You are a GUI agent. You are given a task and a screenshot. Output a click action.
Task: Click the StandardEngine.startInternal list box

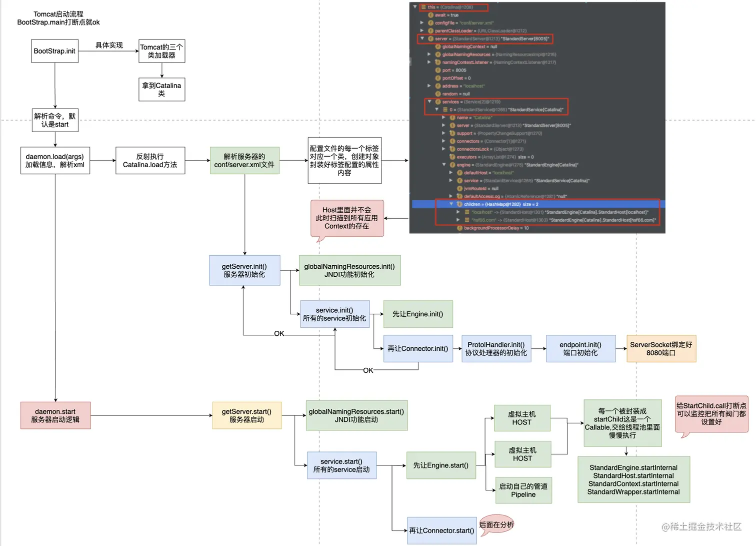[633, 479]
